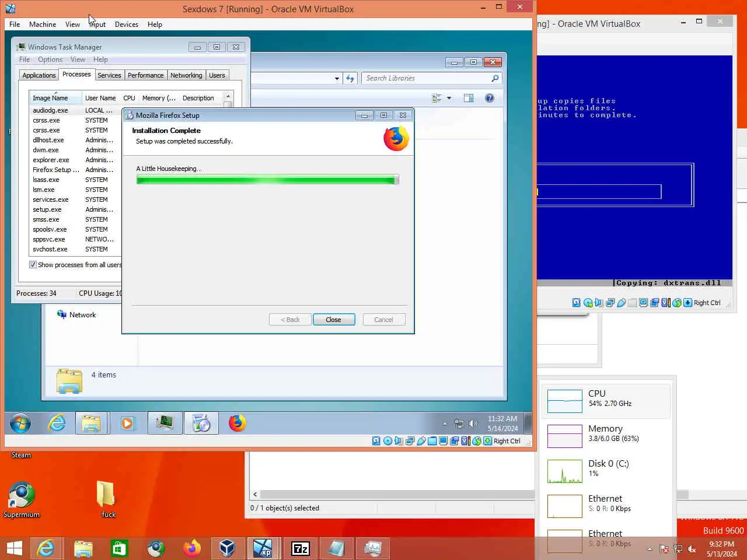Click the V icon in second VirtualBox window status bar
Screen dimensions: 747x560
click(x=665, y=303)
